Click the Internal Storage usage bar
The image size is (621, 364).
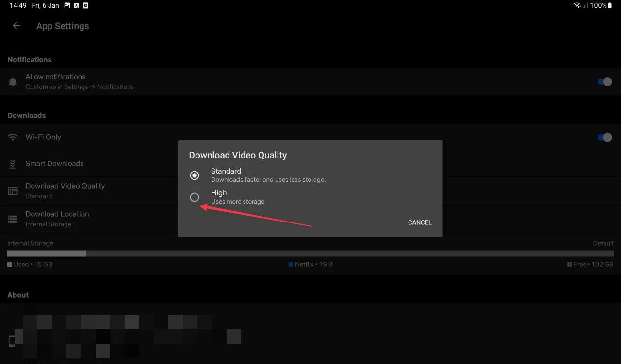coord(310,253)
